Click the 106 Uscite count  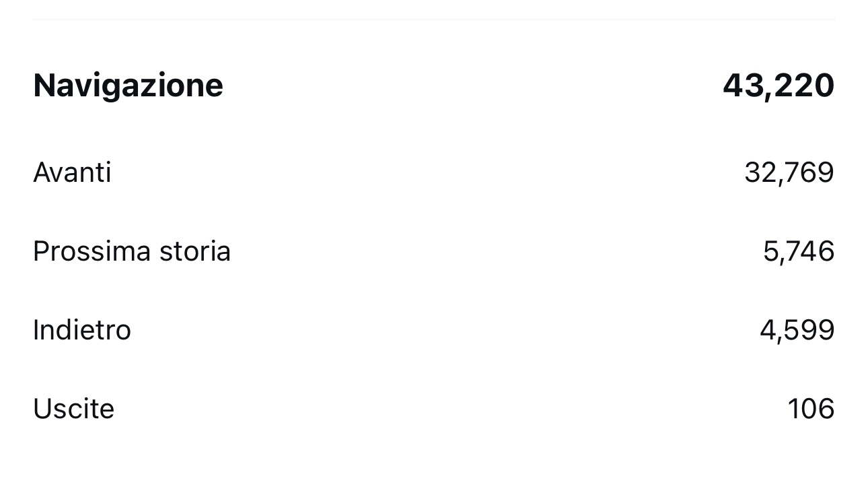coord(811,409)
